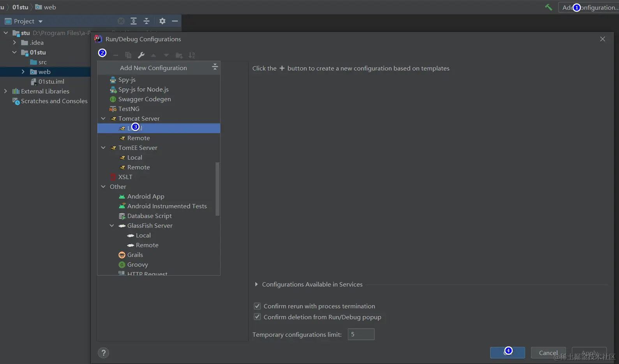Collapse the TomEE Server group
619x364 pixels.
(x=103, y=148)
